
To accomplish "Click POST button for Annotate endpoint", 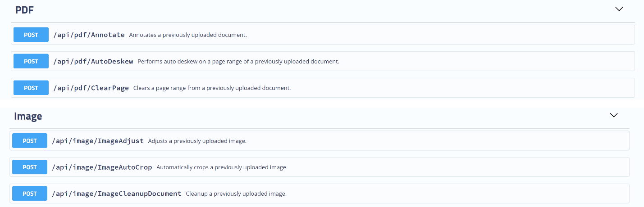I will pos(31,35).
